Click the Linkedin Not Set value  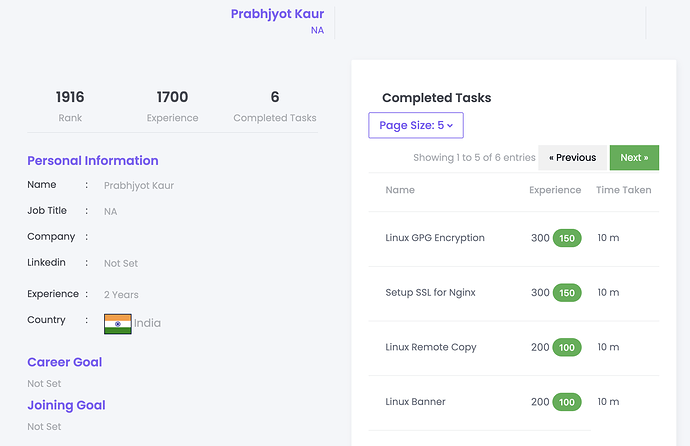[121, 264]
